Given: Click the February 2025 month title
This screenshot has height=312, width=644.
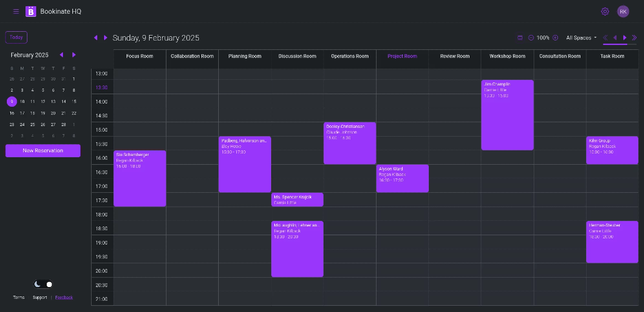Looking at the screenshot, I should [x=29, y=55].
